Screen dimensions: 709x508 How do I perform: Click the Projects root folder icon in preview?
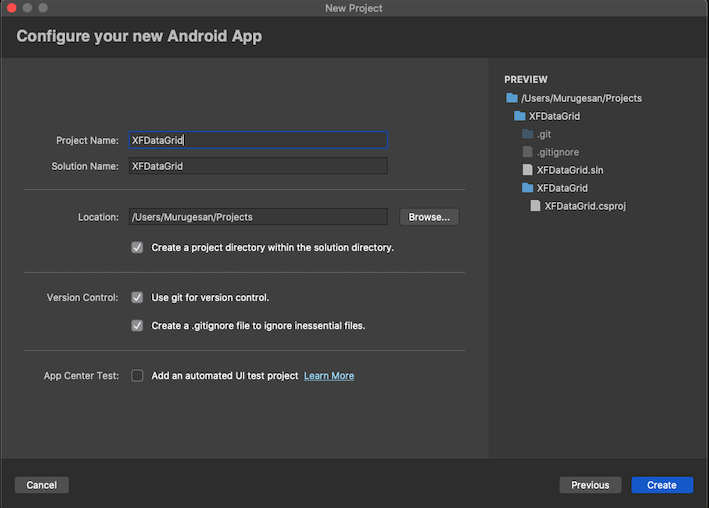pyautogui.click(x=512, y=98)
